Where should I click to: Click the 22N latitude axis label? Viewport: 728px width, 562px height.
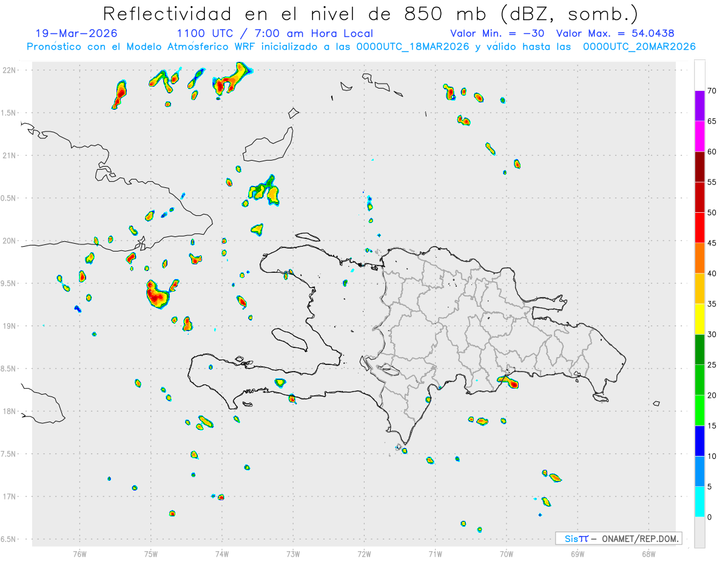[10, 70]
